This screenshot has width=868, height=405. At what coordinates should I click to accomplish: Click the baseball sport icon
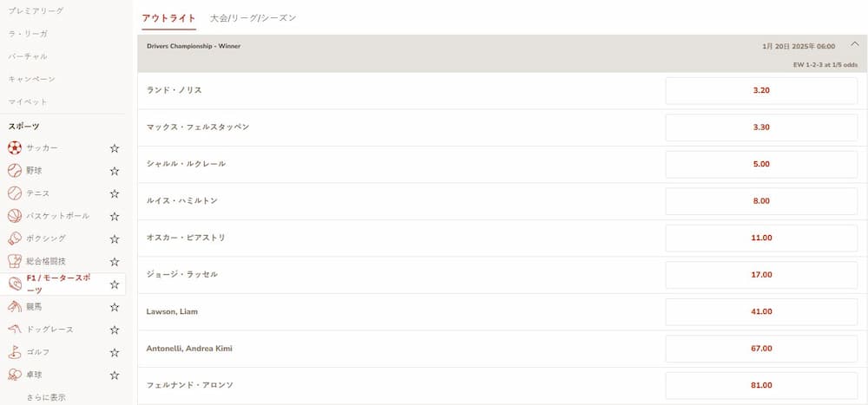tap(15, 170)
